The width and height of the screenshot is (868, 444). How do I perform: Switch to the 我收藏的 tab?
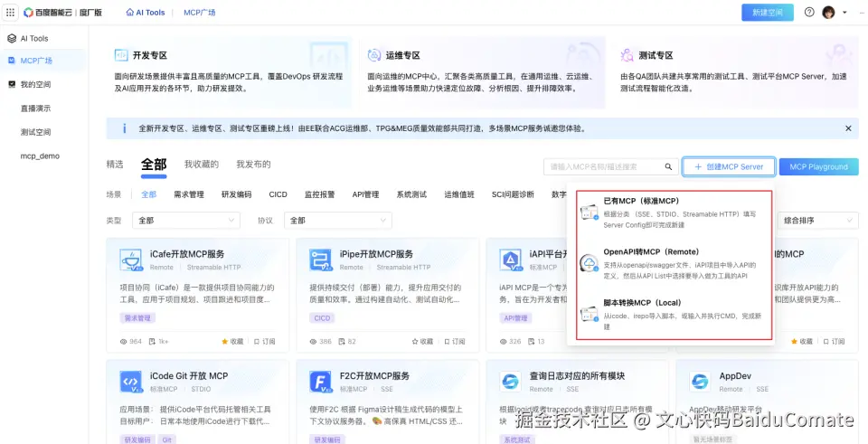pyautogui.click(x=202, y=165)
